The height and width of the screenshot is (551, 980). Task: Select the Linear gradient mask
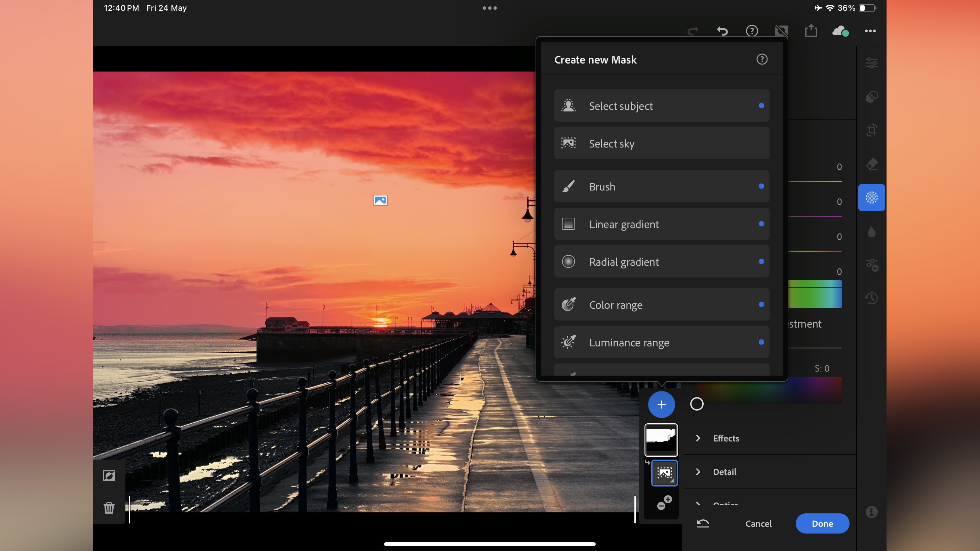(x=662, y=223)
